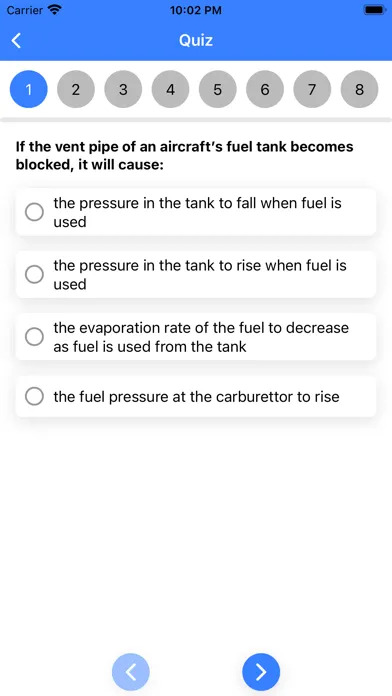Tap the battery indicator icon
This screenshot has height=696, width=392.
tap(374, 9)
